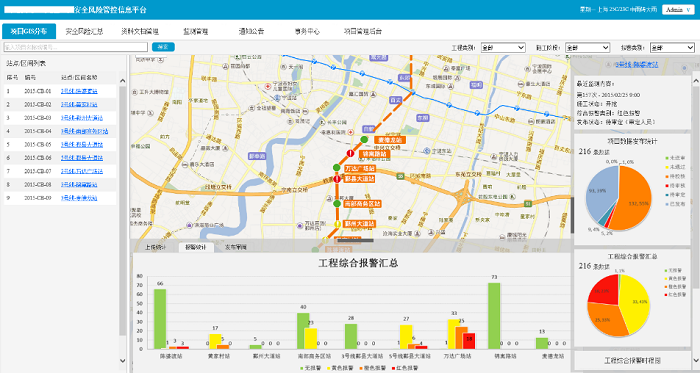Open station link in row 2015-CB-09
This screenshot has width=700, height=373.
tap(79, 198)
